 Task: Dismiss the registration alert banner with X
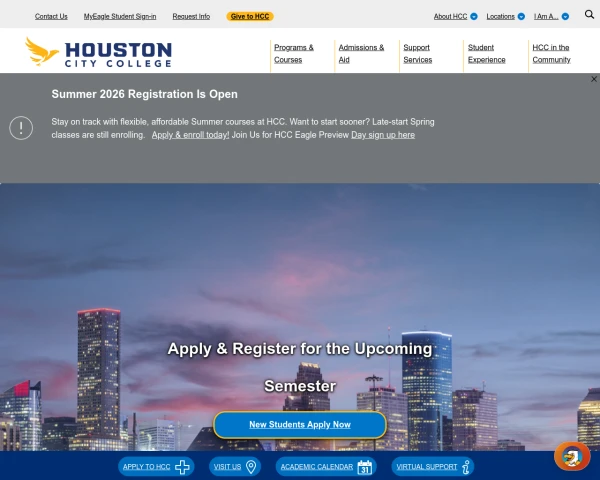click(x=593, y=79)
